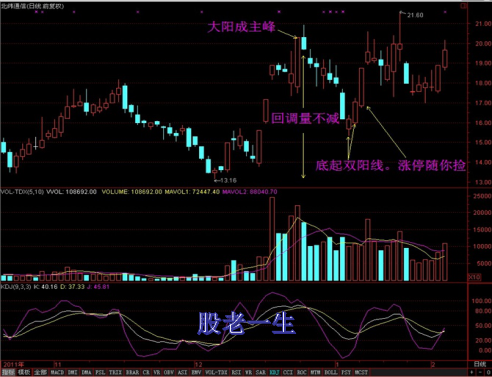Select the 全部 tab
Image resolution: width=492 pixels, height=377 pixels.
pyautogui.click(x=40, y=372)
